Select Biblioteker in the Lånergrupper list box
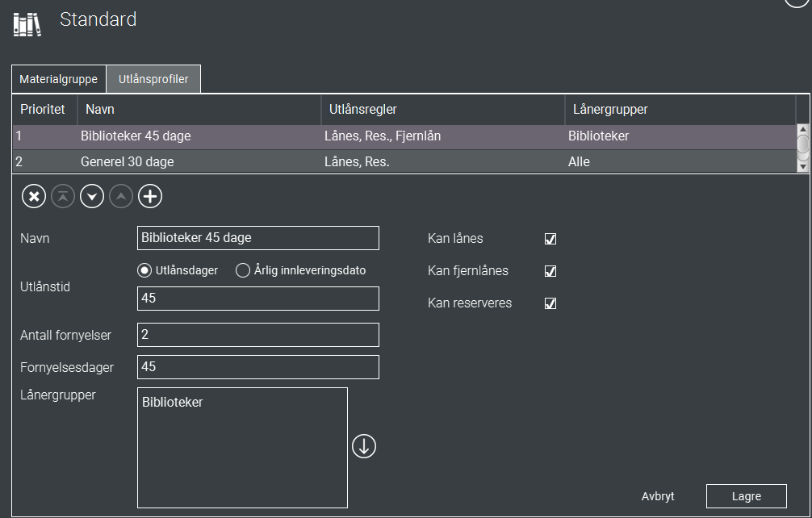Viewport: 812px width, 518px height. [x=173, y=402]
